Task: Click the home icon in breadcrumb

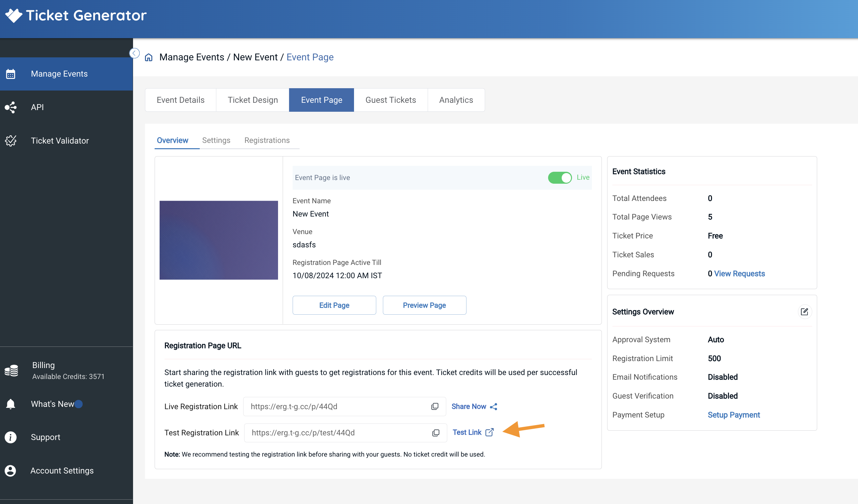Action: [x=149, y=57]
